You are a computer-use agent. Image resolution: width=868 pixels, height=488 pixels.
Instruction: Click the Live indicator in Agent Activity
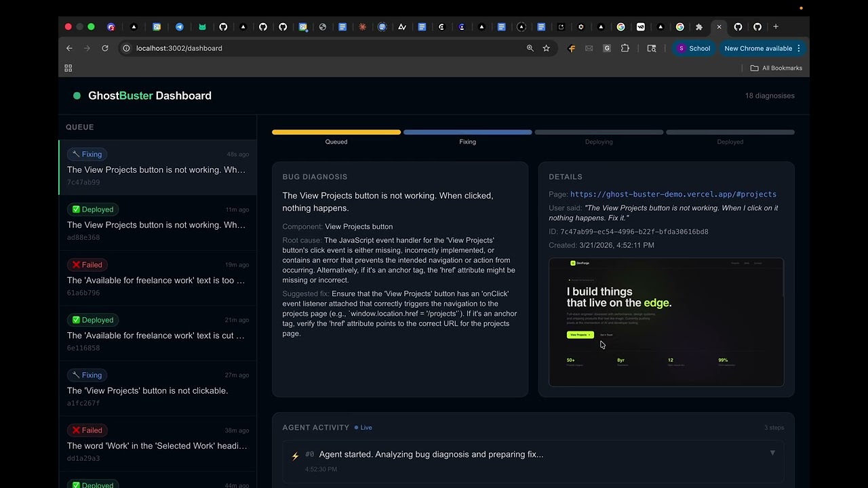[363, 428]
